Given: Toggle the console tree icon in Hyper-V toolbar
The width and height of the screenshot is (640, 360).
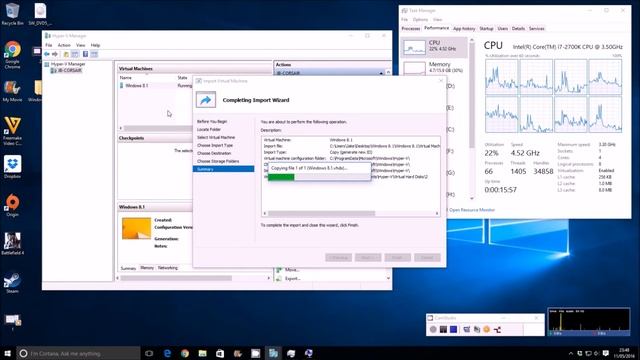Looking at the screenshot, I should coord(75,54).
